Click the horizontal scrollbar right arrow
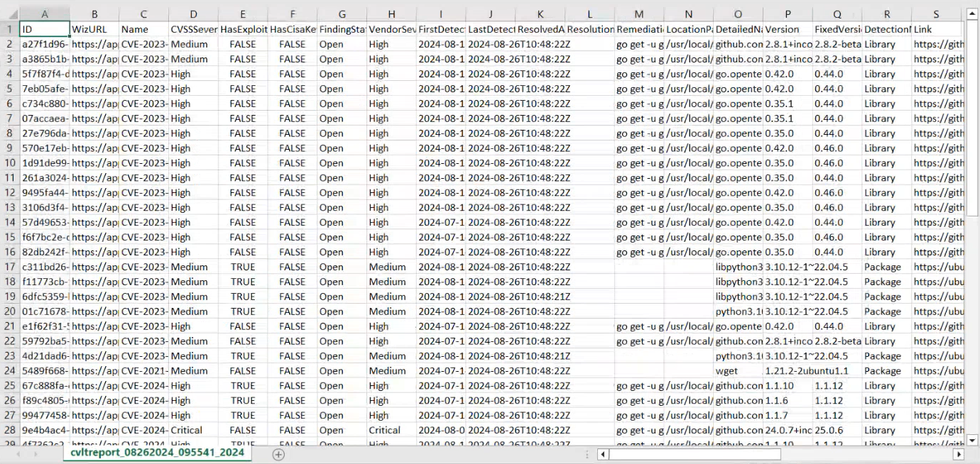The width and height of the screenshot is (980, 464). click(x=959, y=454)
